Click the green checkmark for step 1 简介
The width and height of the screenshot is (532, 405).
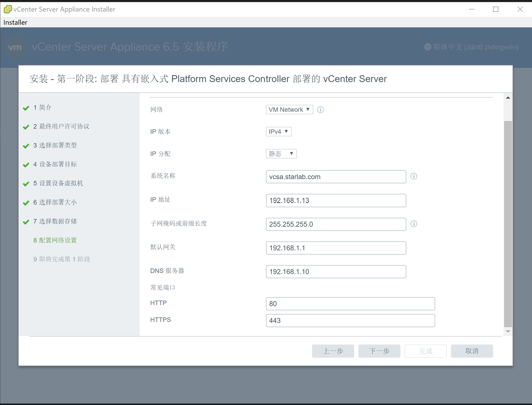pyautogui.click(x=26, y=108)
